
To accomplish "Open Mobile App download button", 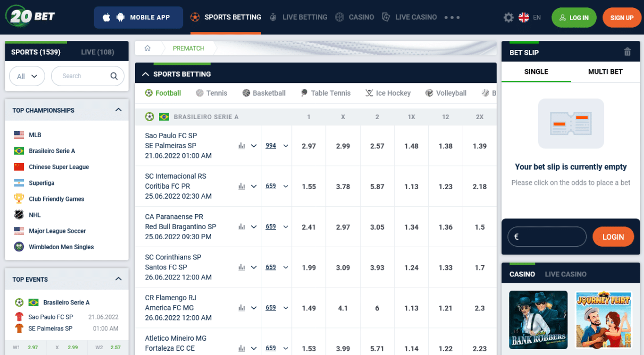I will (138, 18).
